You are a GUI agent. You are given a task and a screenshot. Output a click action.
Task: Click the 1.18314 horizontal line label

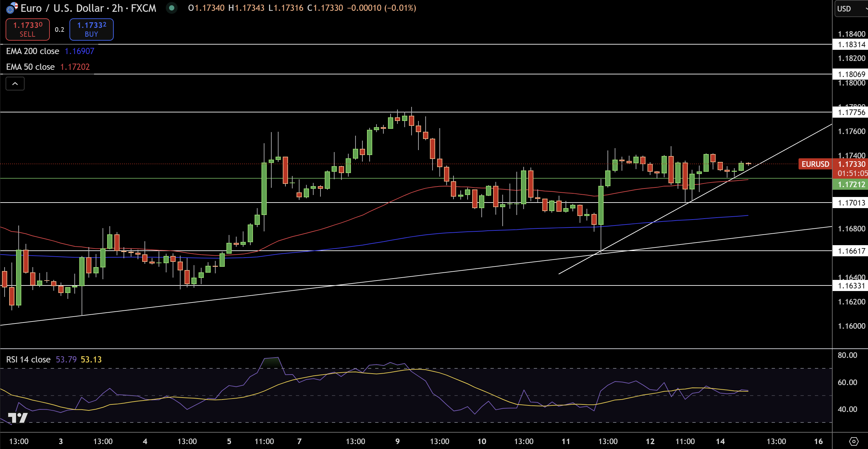(851, 45)
